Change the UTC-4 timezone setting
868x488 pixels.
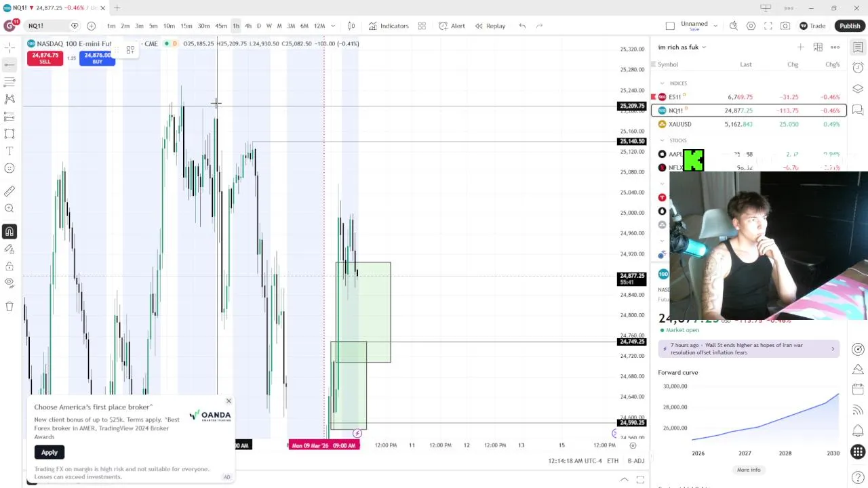coord(575,461)
